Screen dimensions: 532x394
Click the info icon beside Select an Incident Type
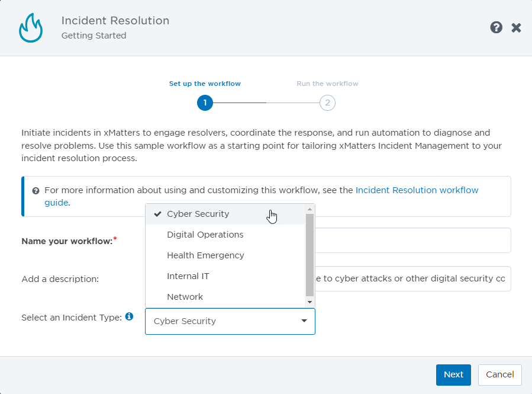click(x=129, y=316)
